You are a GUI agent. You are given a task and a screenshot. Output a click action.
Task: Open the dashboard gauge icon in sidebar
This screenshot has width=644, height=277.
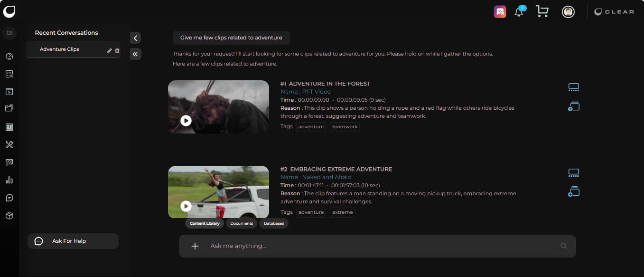[9, 57]
